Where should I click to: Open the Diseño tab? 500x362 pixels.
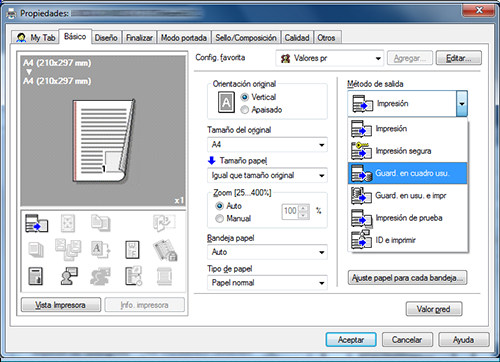tap(106, 38)
